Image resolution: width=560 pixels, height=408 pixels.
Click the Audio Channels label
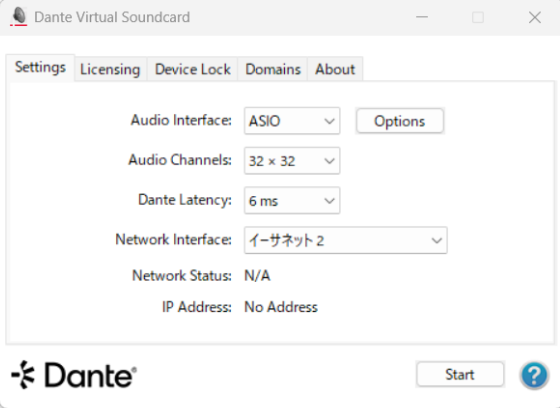pos(180,160)
